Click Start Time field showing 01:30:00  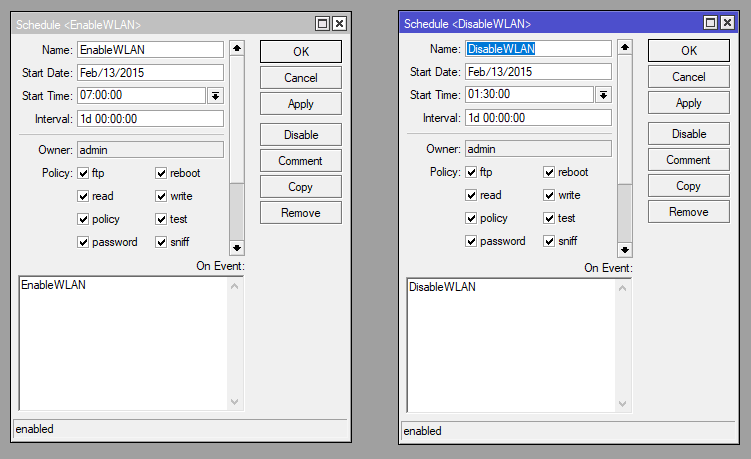click(529, 94)
